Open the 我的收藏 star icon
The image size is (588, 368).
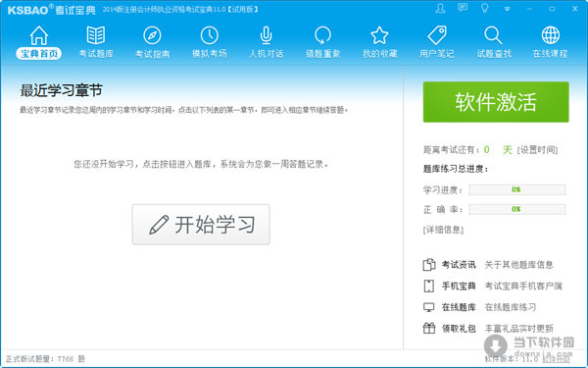(x=379, y=35)
